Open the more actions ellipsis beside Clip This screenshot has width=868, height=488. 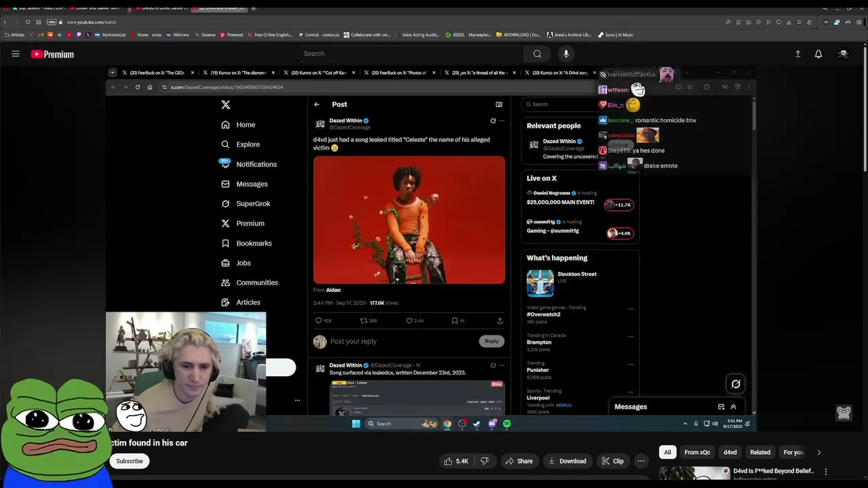pos(641,461)
